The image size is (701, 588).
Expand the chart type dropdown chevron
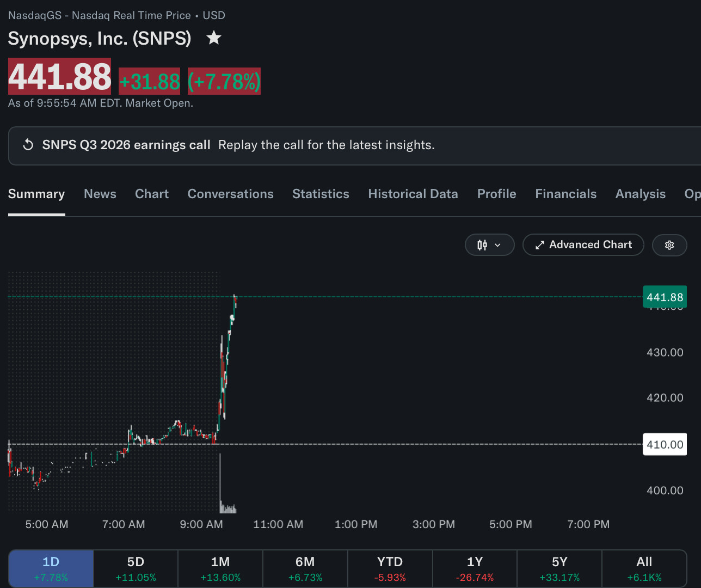497,245
